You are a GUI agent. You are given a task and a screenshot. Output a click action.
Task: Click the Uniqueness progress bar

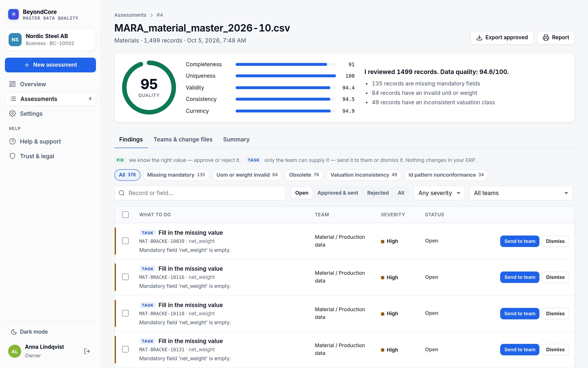click(286, 76)
